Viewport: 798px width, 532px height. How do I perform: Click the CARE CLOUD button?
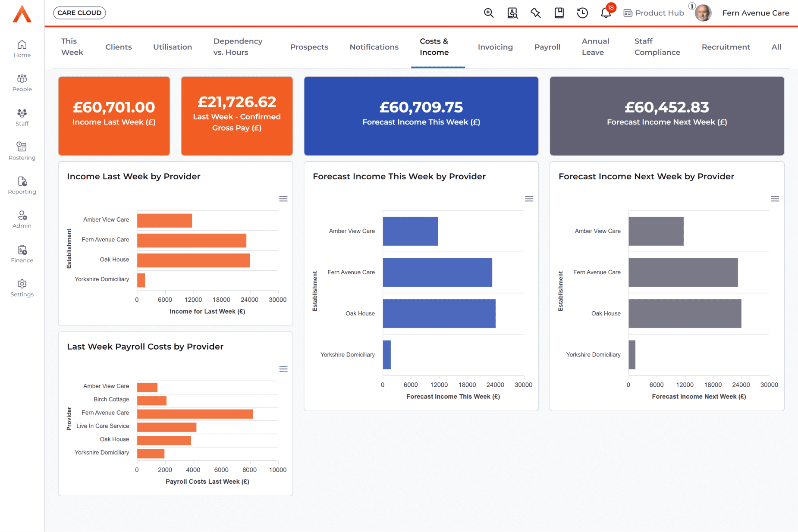pyautogui.click(x=79, y=13)
